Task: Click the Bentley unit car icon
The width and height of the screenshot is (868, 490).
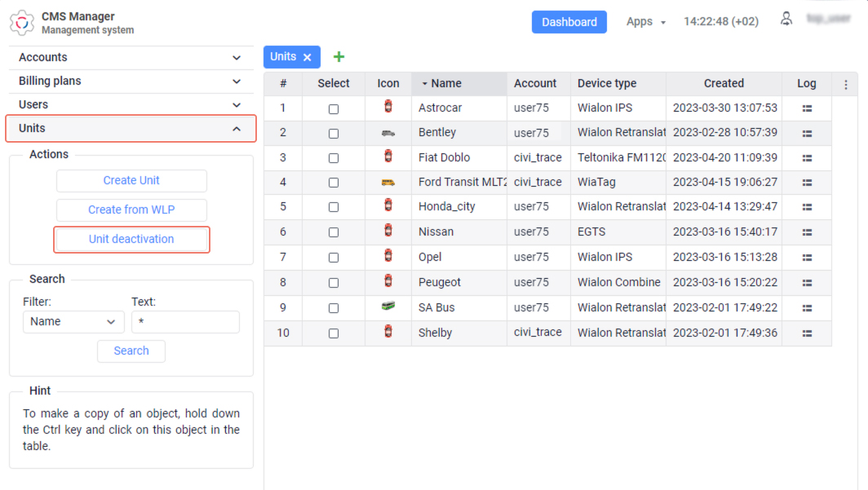Action: [387, 133]
